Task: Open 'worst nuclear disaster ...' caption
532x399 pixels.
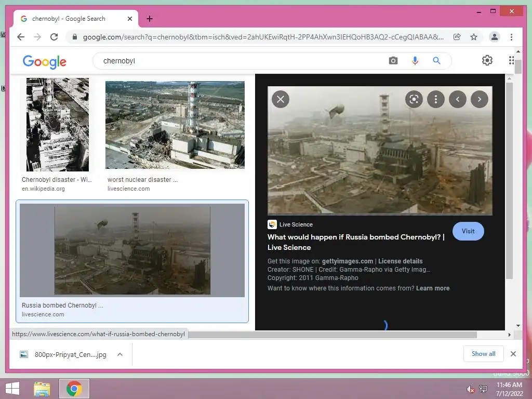Action: [x=142, y=179]
